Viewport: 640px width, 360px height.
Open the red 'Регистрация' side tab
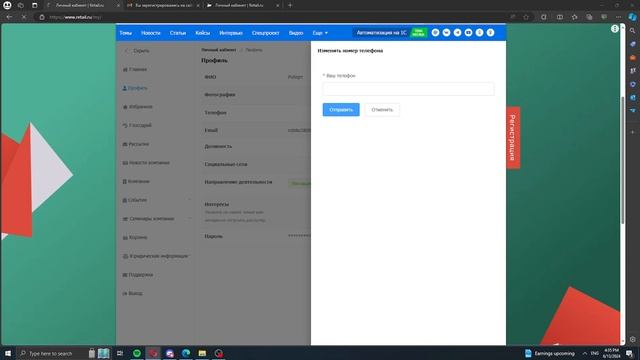click(513, 138)
